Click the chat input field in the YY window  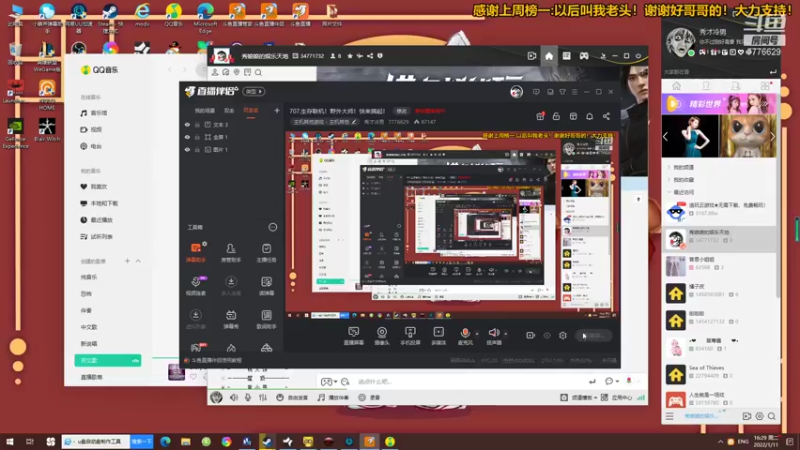[467, 382]
